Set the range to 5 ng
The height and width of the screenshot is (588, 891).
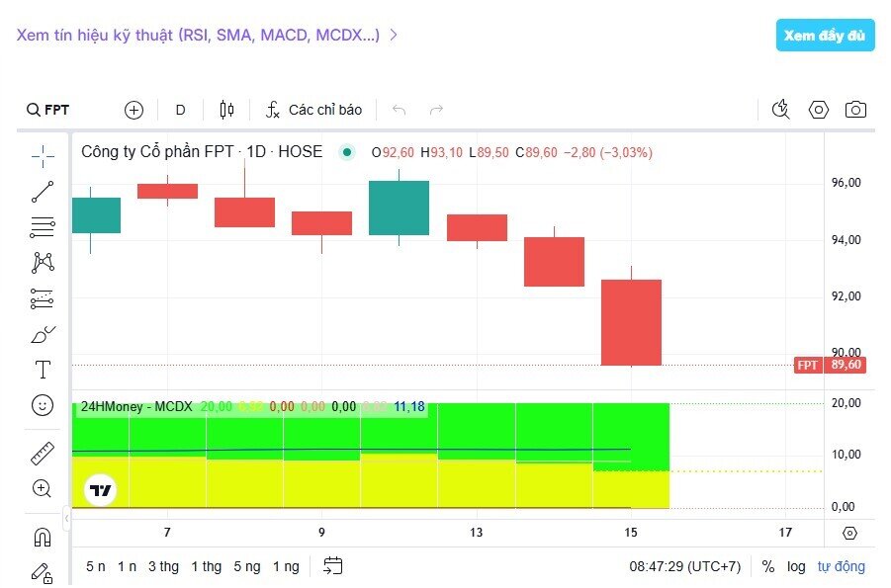(x=246, y=566)
